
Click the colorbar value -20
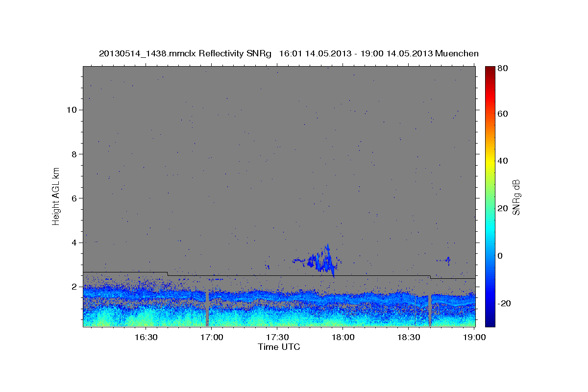503,303
